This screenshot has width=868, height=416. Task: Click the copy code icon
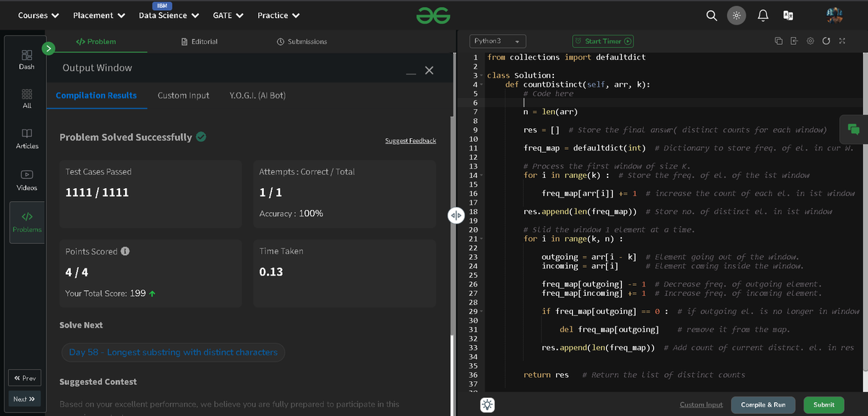(779, 41)
